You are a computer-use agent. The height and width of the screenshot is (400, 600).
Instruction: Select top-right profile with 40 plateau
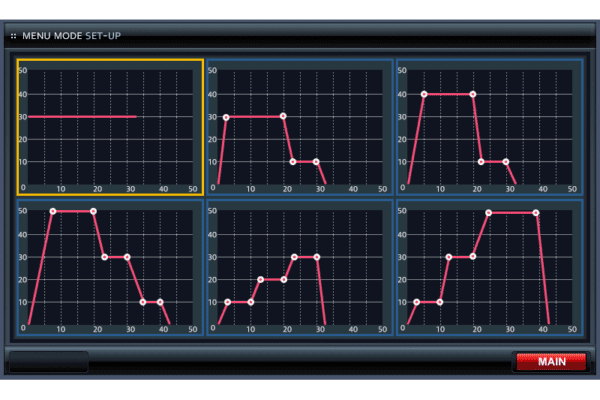point(489,127)
